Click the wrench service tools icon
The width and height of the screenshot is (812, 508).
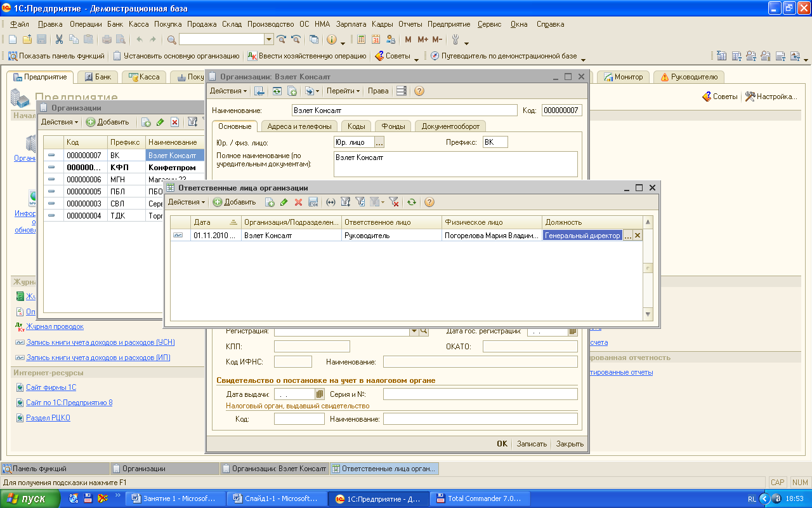pyautogui.click(x=455, y=39)
